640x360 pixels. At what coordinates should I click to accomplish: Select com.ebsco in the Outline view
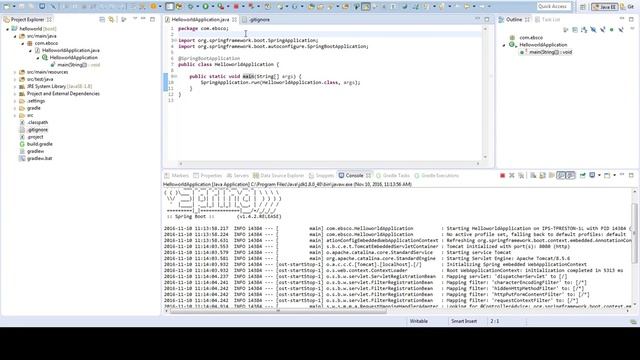coord(531,38)
